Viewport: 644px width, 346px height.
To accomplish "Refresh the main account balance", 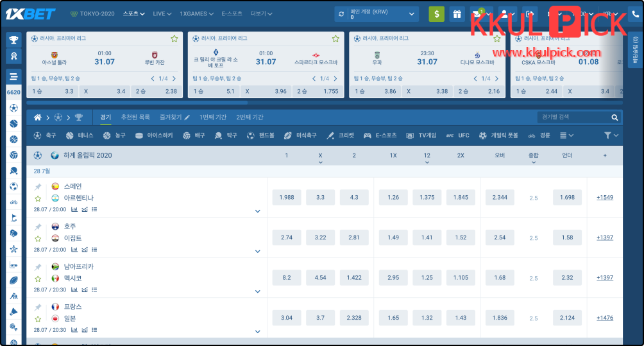I will tap(341, 14).
